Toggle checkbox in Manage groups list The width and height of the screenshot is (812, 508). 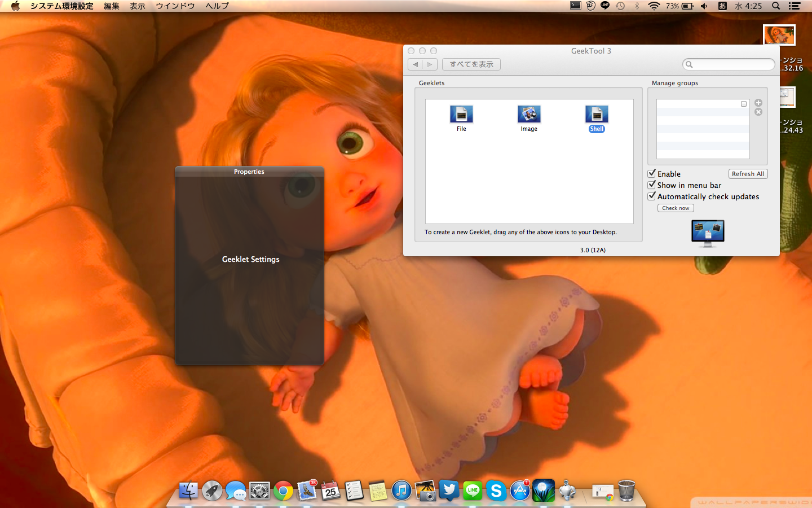click(744, 104)
